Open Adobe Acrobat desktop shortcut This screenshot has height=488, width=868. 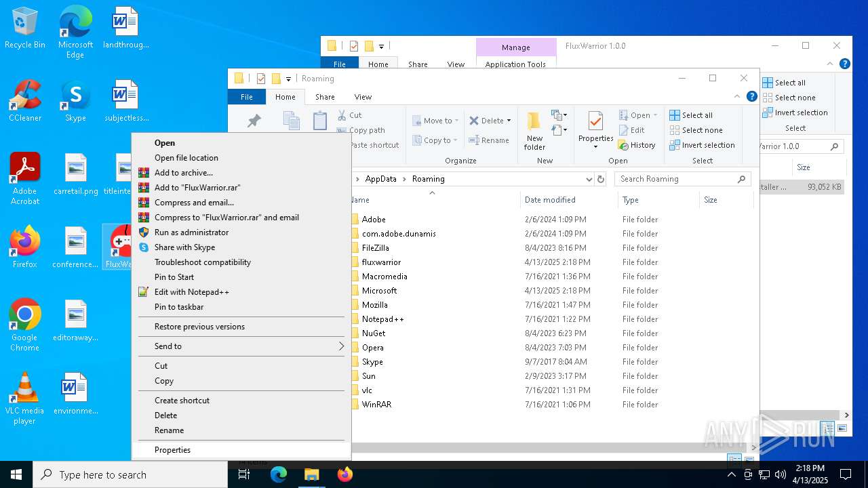[25, 179]
